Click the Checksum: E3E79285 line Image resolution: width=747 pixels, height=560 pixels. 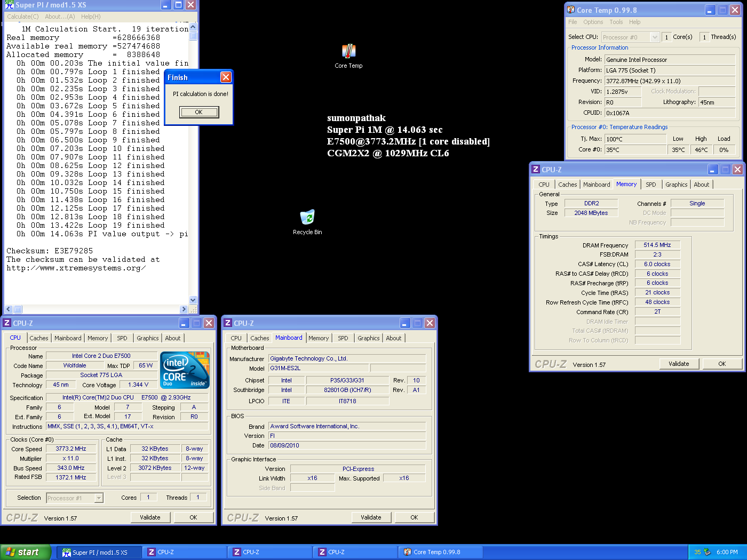(50, 251)
